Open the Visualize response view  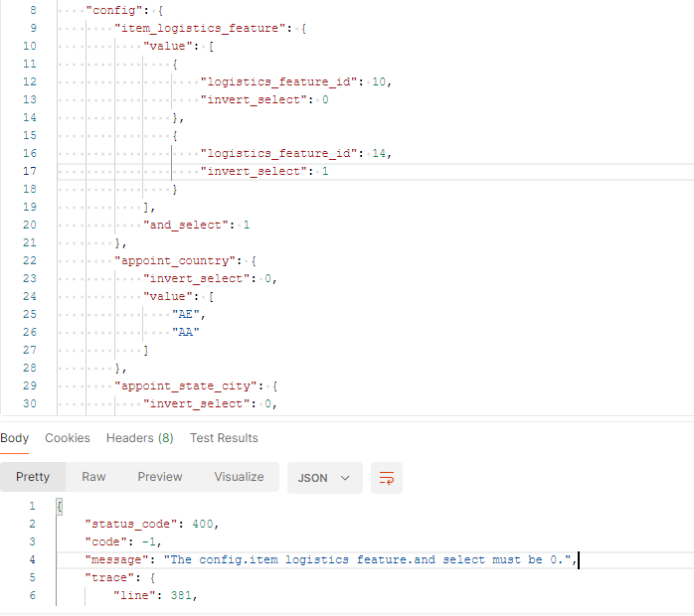coord(239,477)
